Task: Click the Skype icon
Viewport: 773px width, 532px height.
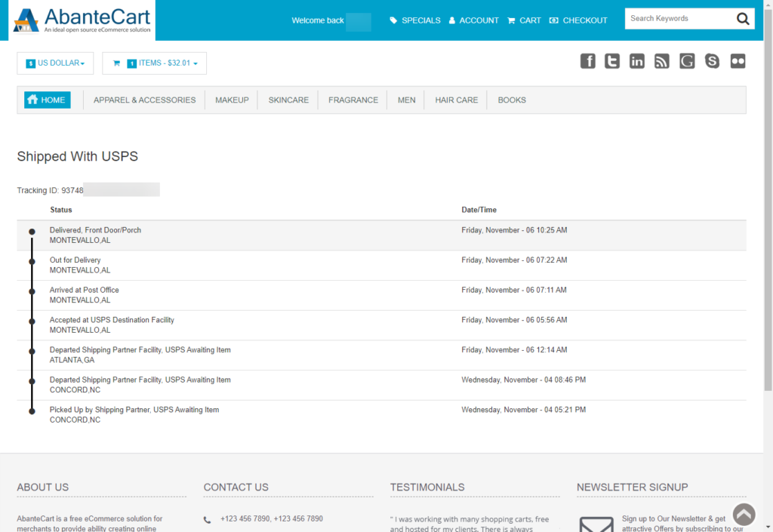Action: click(712, 61)
